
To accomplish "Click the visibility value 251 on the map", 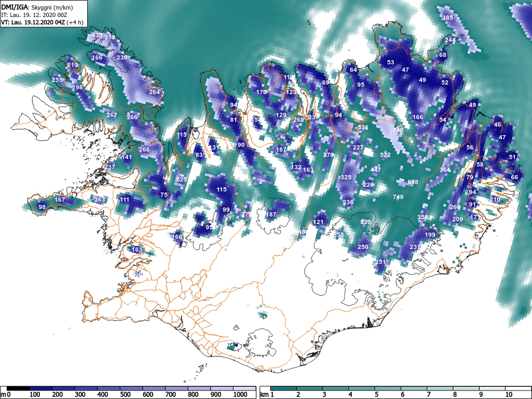I will click(x=380, y=262).
